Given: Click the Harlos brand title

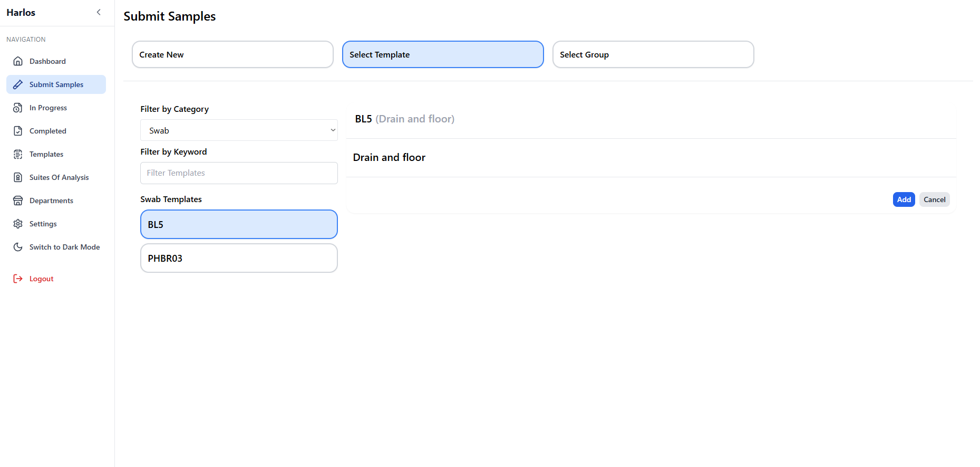Looking at the screenshot, I should coord(21,12).
